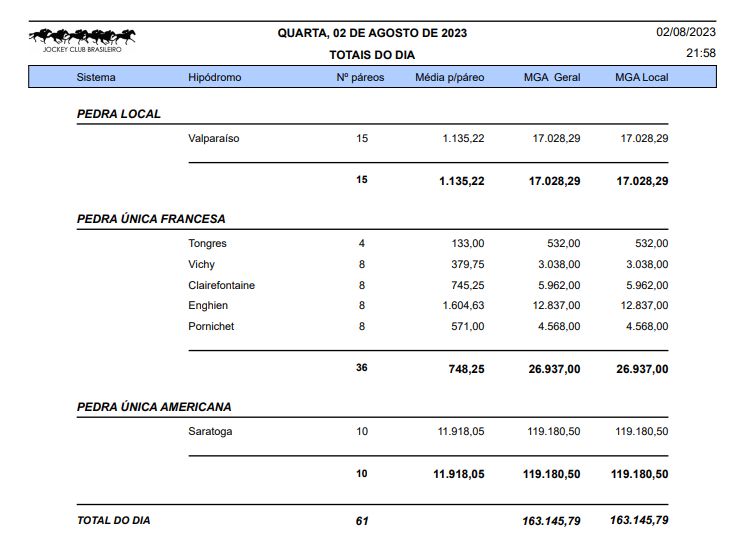Click the 'Sistema' column header
The height and width of the screenshot is (550, 735).
[96, 77]
